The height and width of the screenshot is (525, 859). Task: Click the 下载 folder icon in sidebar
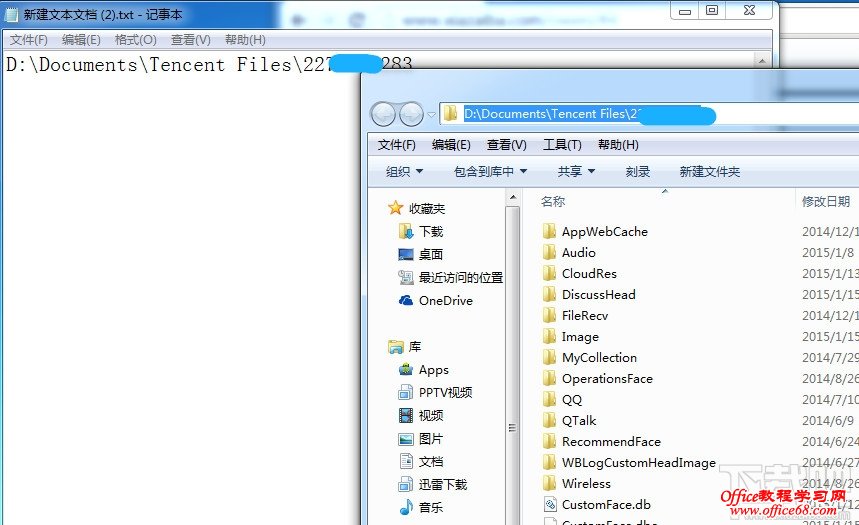click(x=406, y=231)
